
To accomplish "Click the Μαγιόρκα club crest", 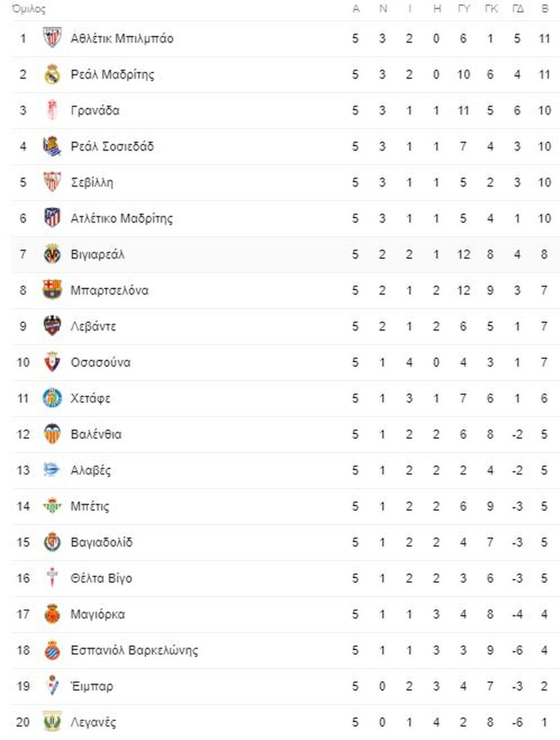I will point(52,614).
